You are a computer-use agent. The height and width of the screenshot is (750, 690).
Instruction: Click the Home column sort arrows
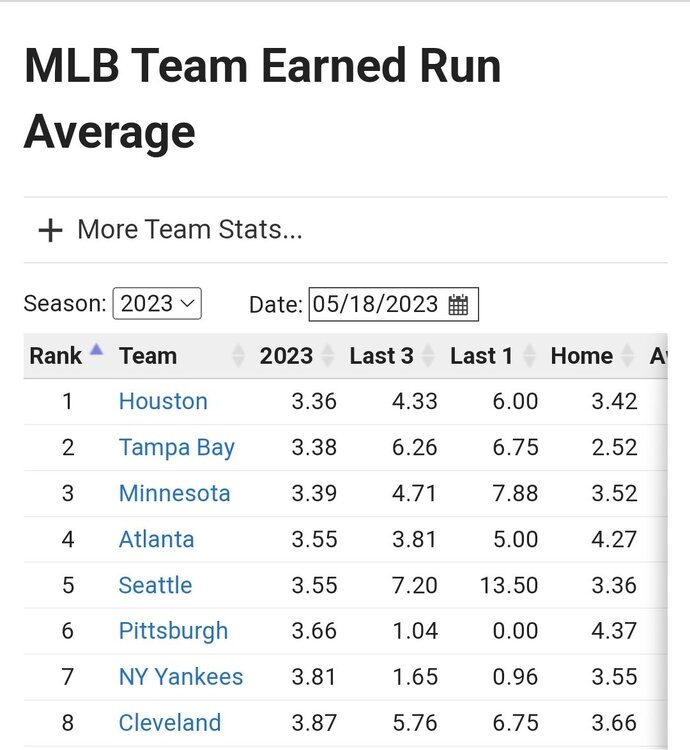(x=629, y=356)
